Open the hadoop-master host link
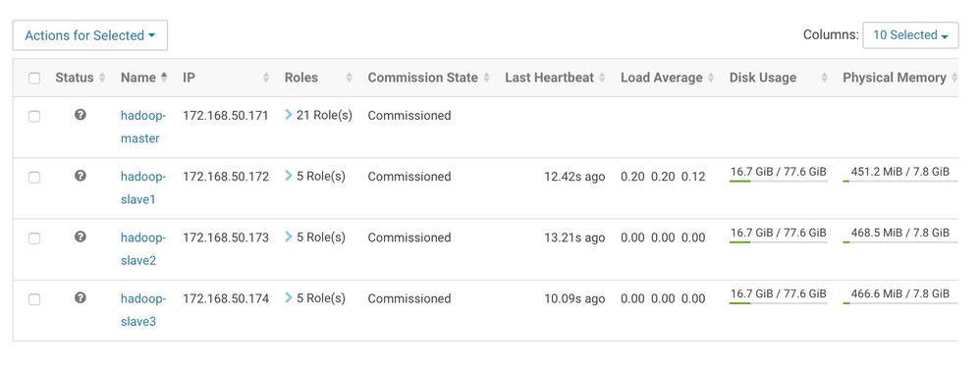Image resolution: width=980 pixels, height=371 pixels. click(x=143, y=127)
